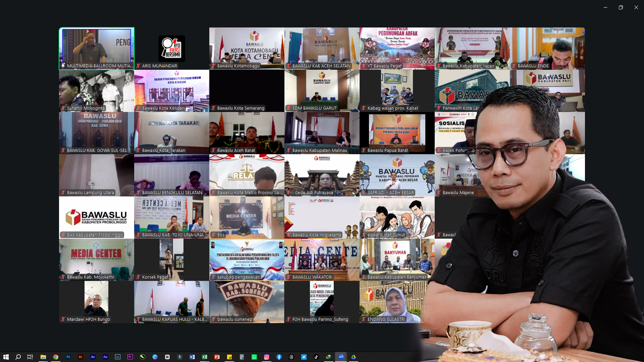
Task: Open Calculator from the taskbar
Action: 242,357
